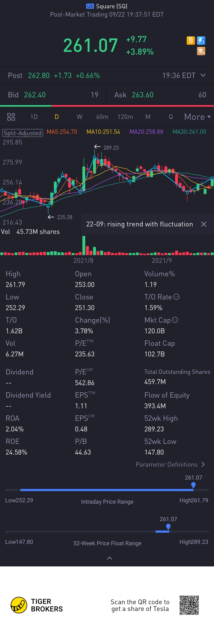
Task: Tap the Intraday Price Range marker
Action: point(193,485)
